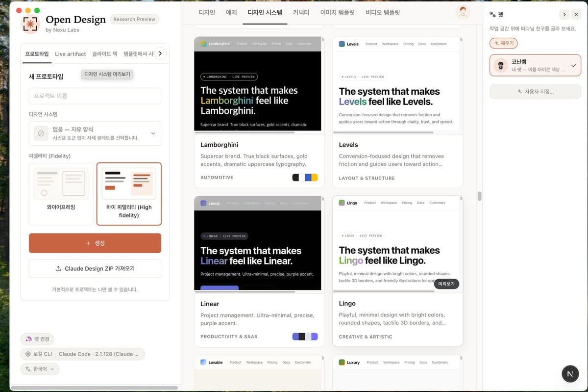Select the 코난쌤 pet card

535,65
